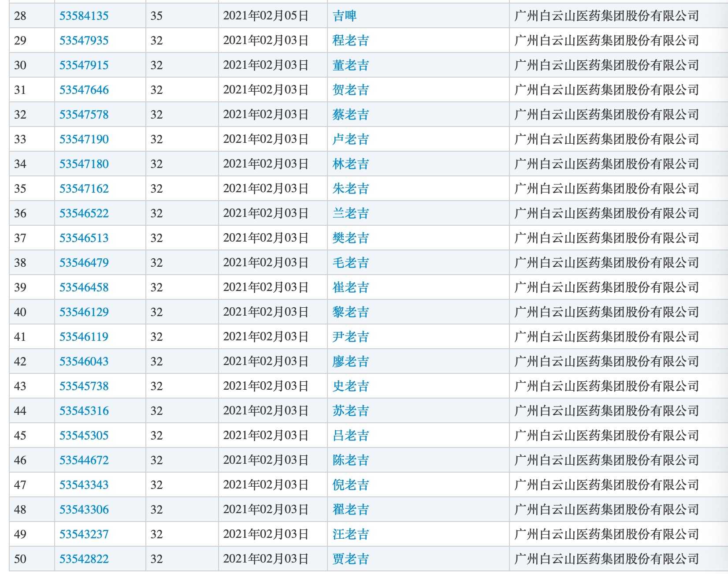
Task: Open application number 53545738
Action: point(84,386)
